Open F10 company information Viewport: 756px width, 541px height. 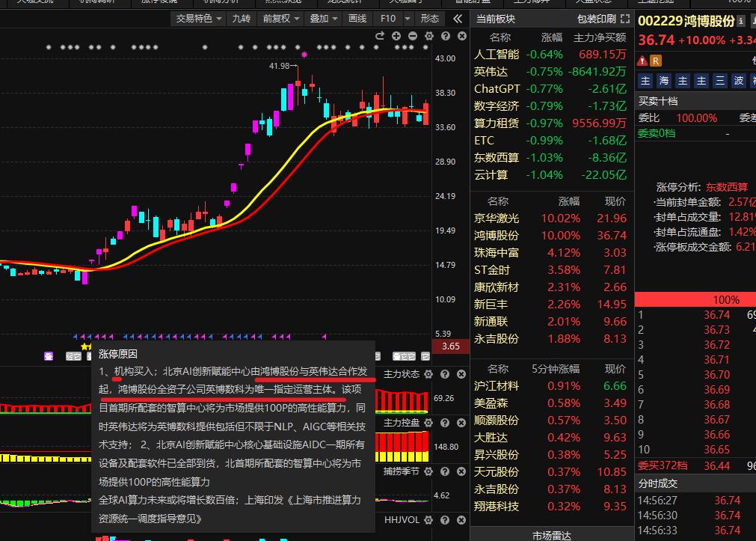(x=387, y=19)
